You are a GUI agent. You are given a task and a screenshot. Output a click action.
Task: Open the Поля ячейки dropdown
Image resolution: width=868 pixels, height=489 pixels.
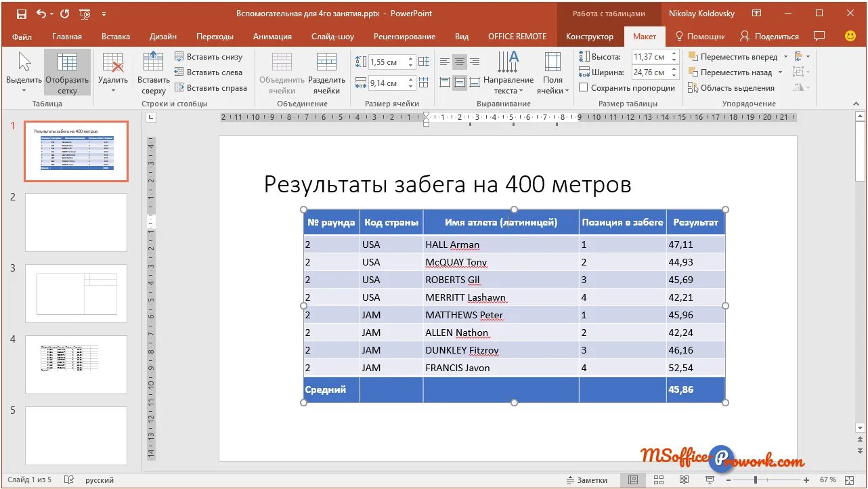pos(553,72)
